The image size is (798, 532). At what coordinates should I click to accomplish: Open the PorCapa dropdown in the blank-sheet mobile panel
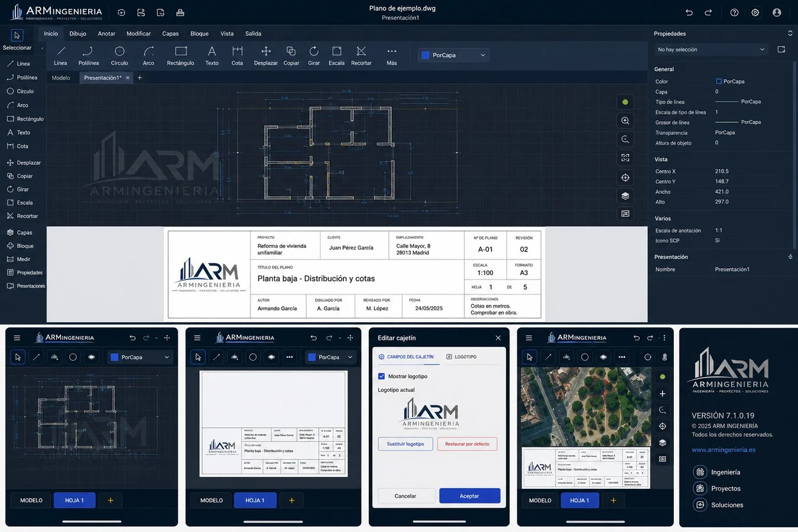pyautogui.click(x=330, y=357)
